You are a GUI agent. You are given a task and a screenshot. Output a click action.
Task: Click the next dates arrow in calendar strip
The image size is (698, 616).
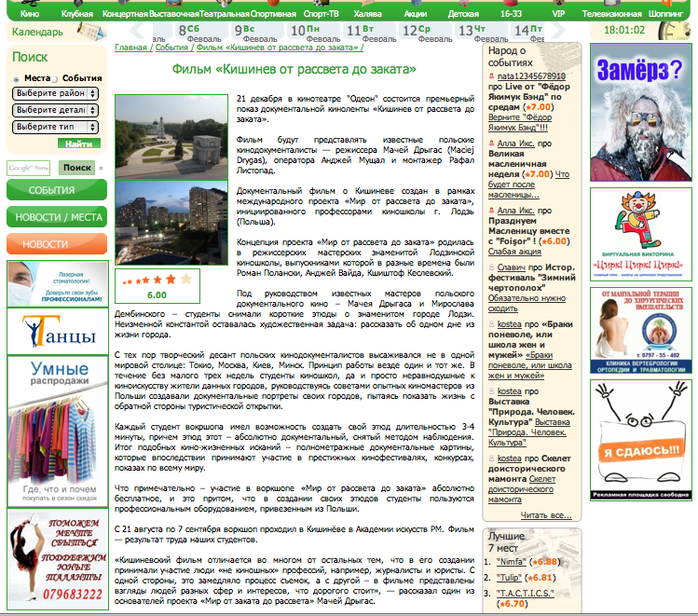point(558,30)
